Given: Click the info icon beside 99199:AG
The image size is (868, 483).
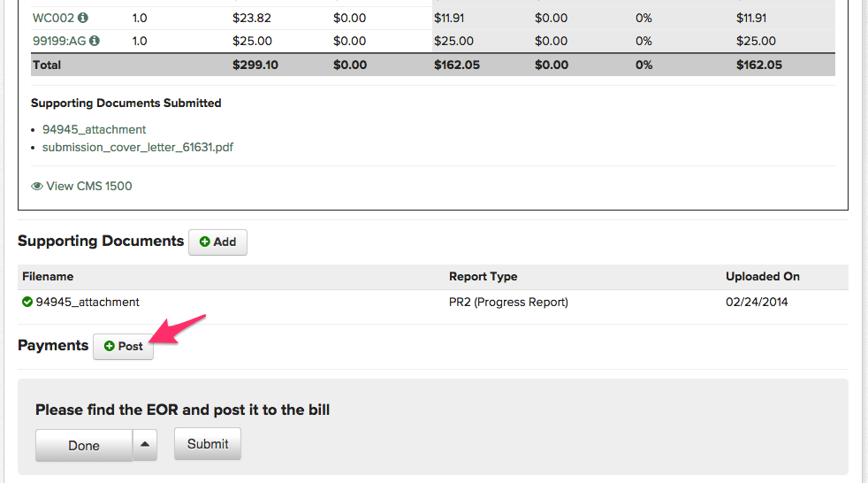Looking at the screenshot, I should coord(95,41).
